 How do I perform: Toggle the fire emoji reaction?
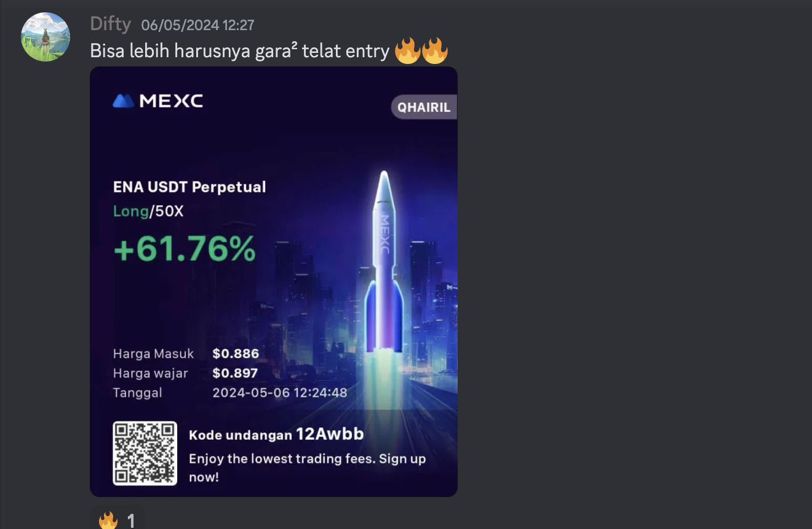click(117, 520)
